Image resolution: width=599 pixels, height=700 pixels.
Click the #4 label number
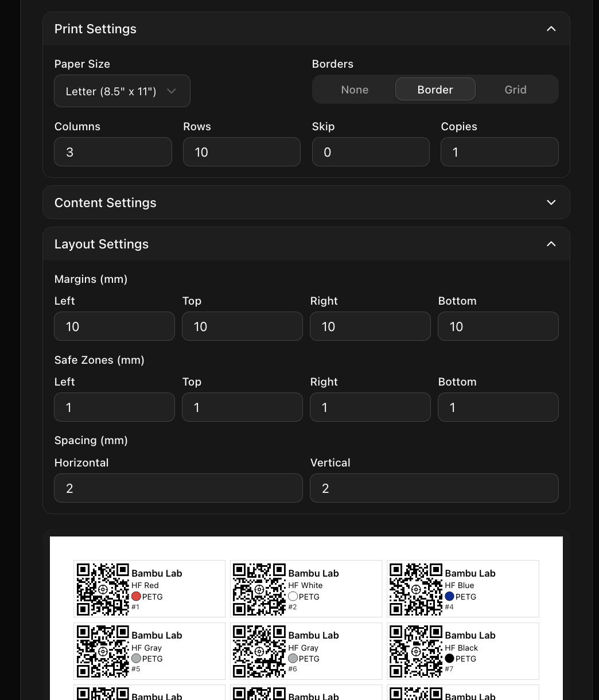[x=449, y=607]
